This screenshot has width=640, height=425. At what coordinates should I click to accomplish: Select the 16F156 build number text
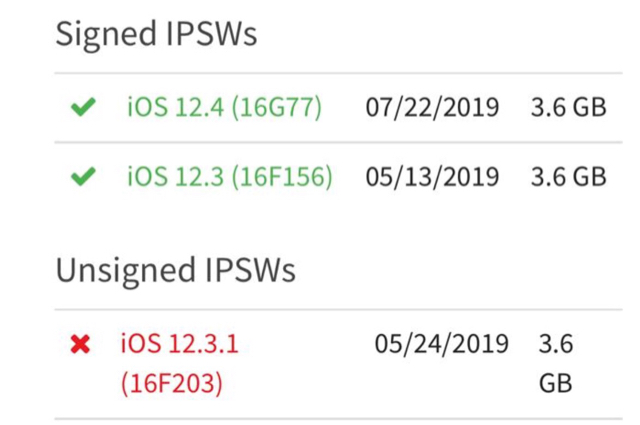pos(286,177)
